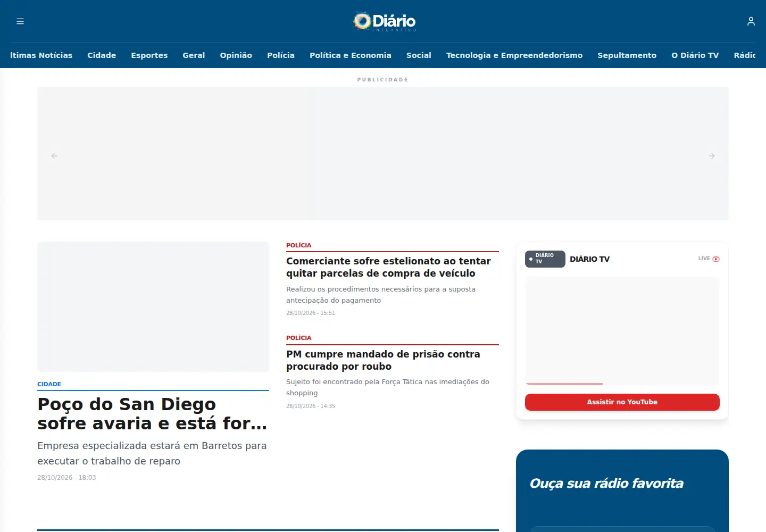Click the Diário TV widget title

tap(590, 259)
